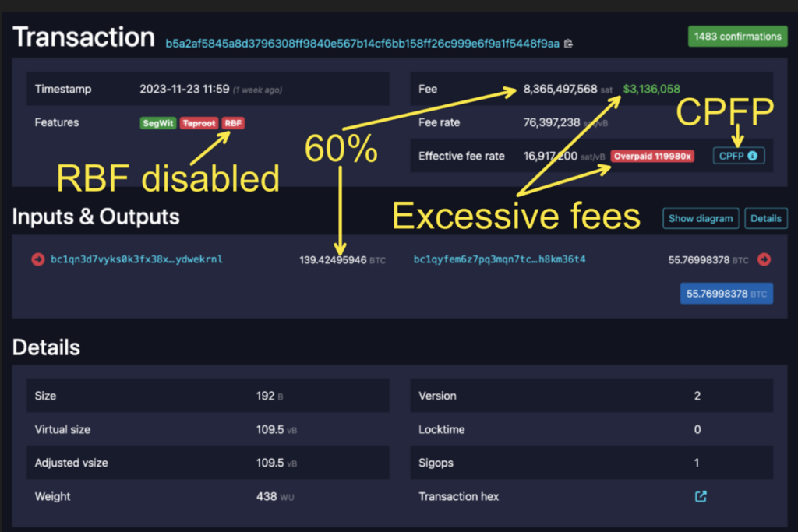Image resolution: width=798 pixels, height=532 pixels.
Task: Expand Inputs & Outputs with the Details button
Action: [x=765, y=218]
